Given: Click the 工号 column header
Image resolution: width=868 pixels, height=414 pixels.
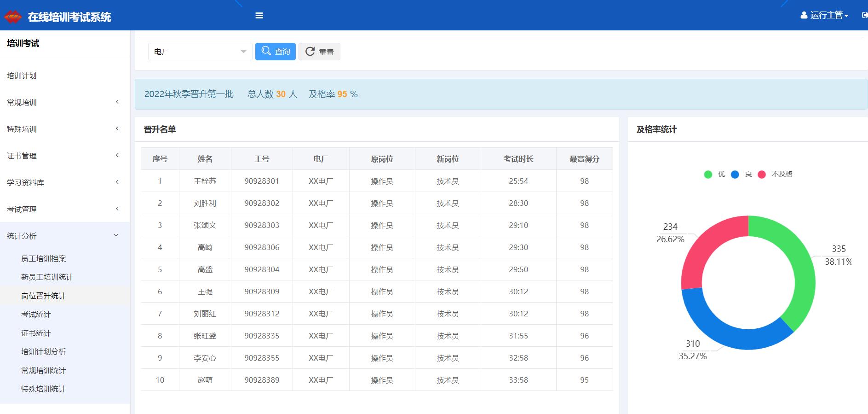Looking at the screenshot, I should tap(262, 159).
